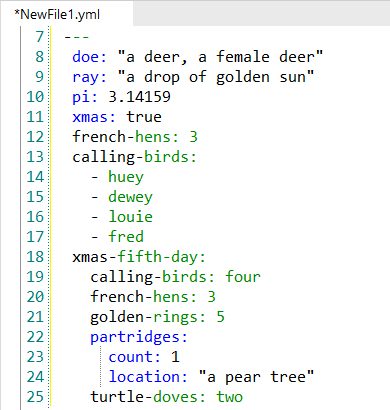The image size is (390, 410).
Task: Click line number 13 in the gutter
Action: point(35,157)
